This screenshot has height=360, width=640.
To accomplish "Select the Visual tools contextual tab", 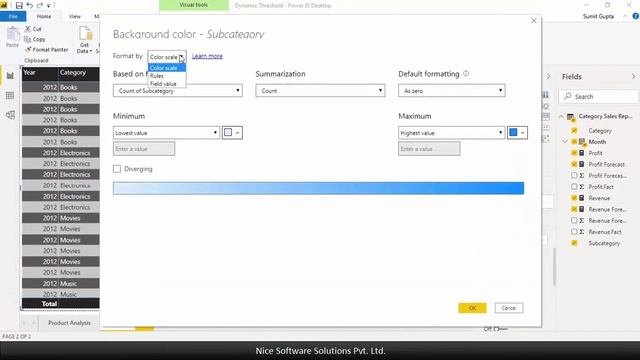I will point(194,5).
